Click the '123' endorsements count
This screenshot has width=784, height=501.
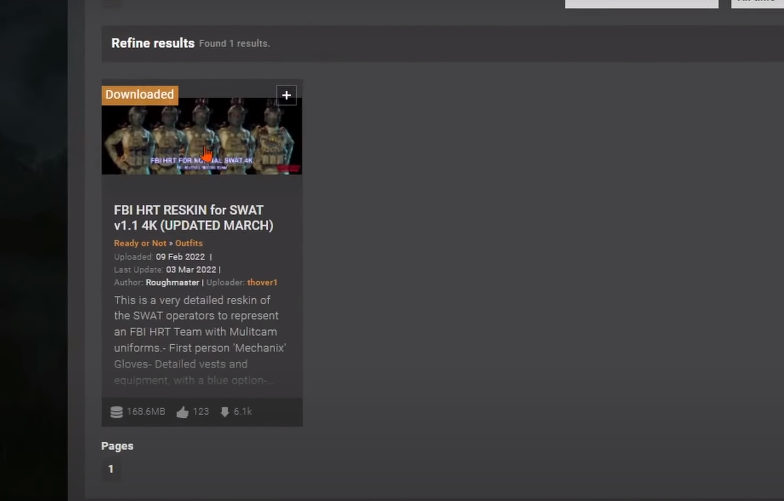click(x=201, y=412)
